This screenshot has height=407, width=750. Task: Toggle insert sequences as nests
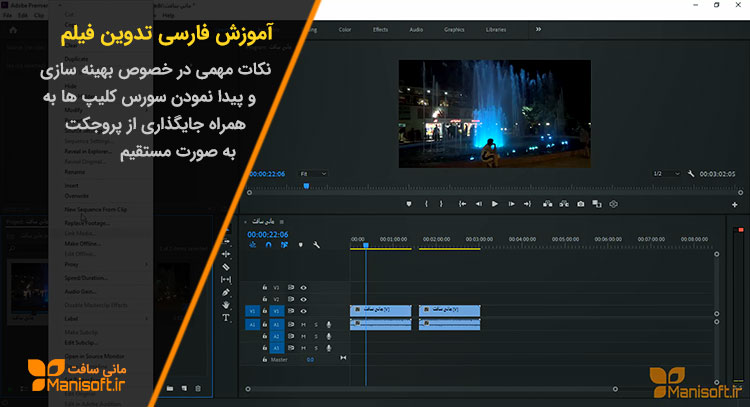[253, 245]
